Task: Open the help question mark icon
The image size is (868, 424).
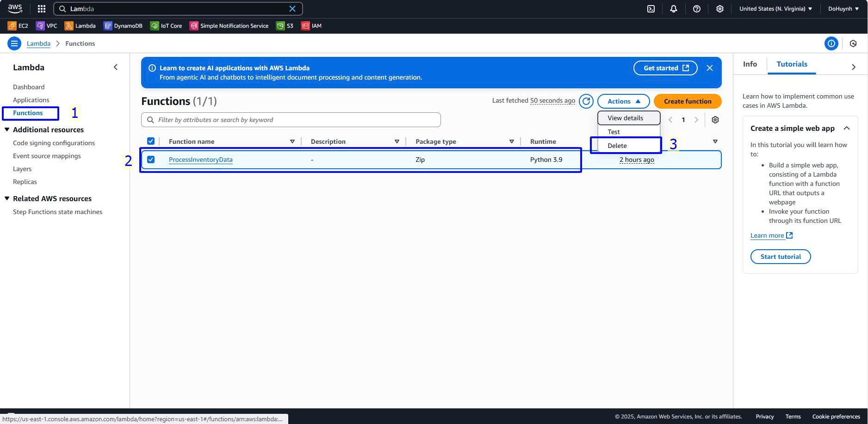Action: tap(696, 9)
